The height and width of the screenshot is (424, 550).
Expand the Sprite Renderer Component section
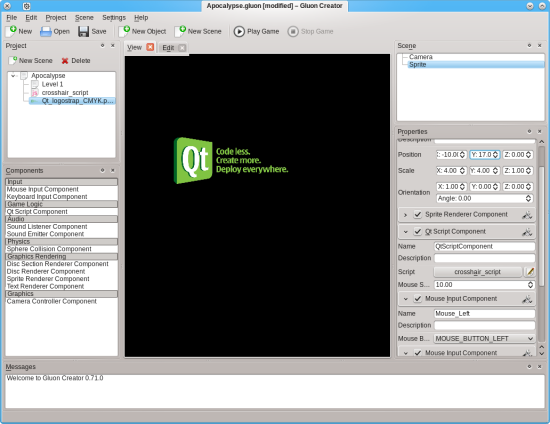click(x=405, y=215)
